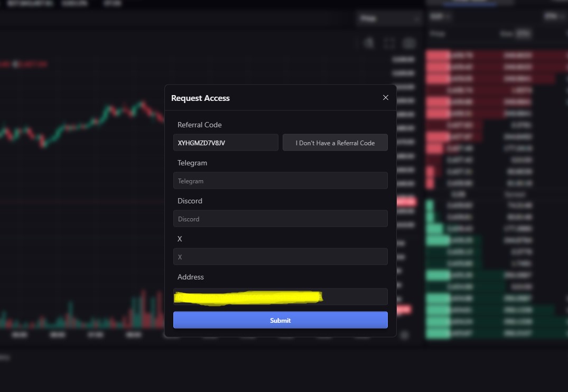Click the round icon at the chart's bottom-right
Screen dimensions: 568x392
coord(405,335)
